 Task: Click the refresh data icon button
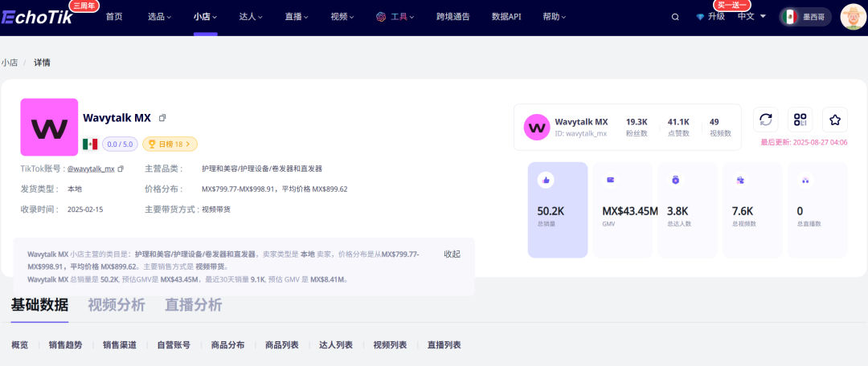[x=765, y=120]
